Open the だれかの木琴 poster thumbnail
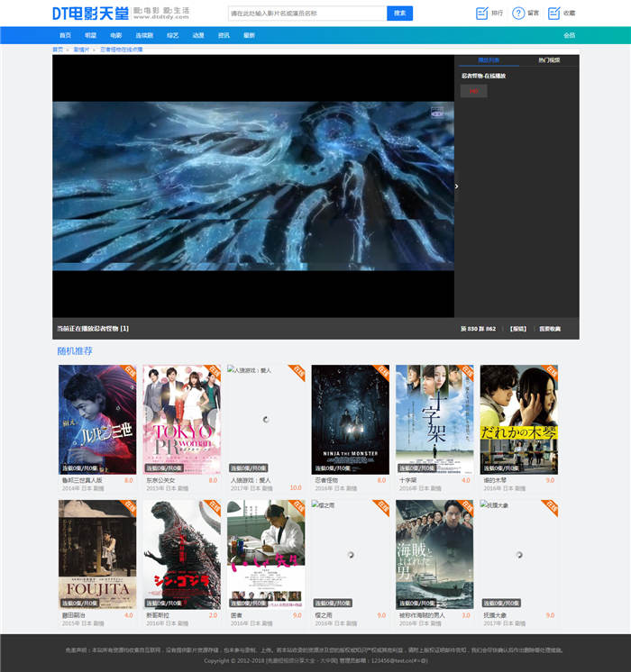 click(x=519, y=419)
